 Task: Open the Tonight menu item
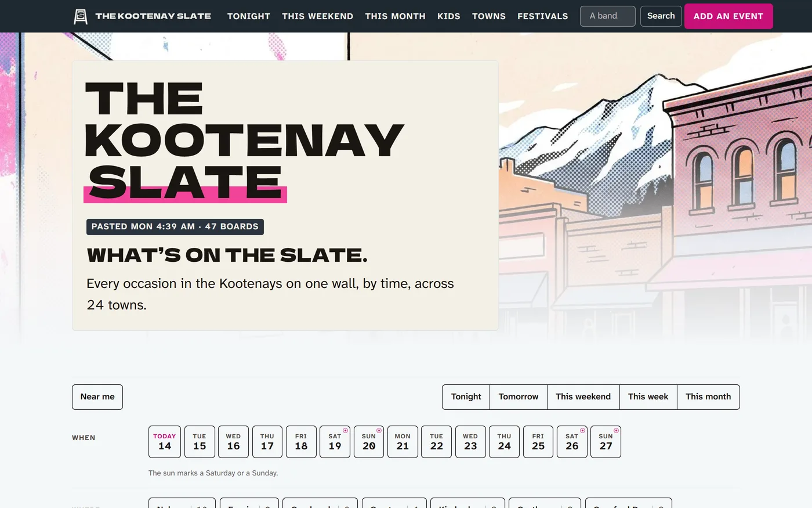(x=249, y=16)
